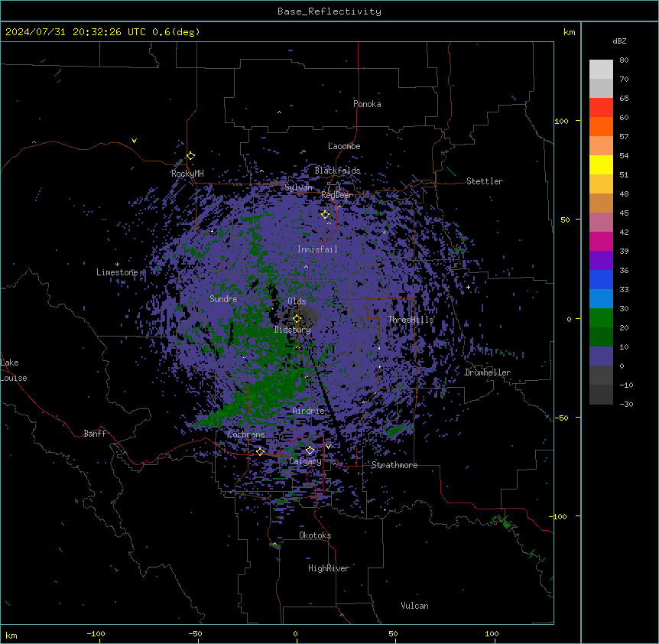Click the km unit label at bottom left

point(11,635)
